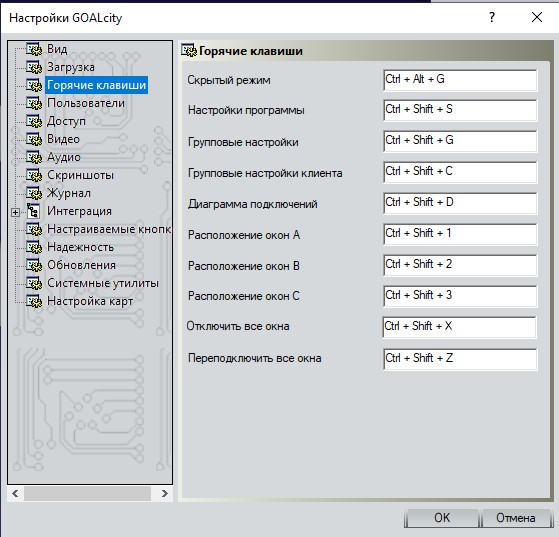Select the Отключить все окна shortcut field
The image size is (559, 537).
(459, 327)
